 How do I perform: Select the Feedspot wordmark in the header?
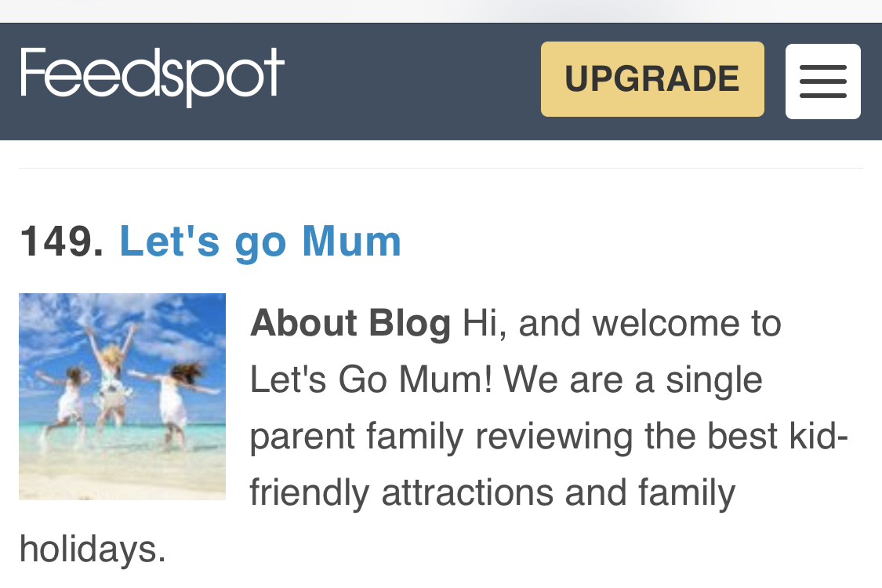[151, 76]
